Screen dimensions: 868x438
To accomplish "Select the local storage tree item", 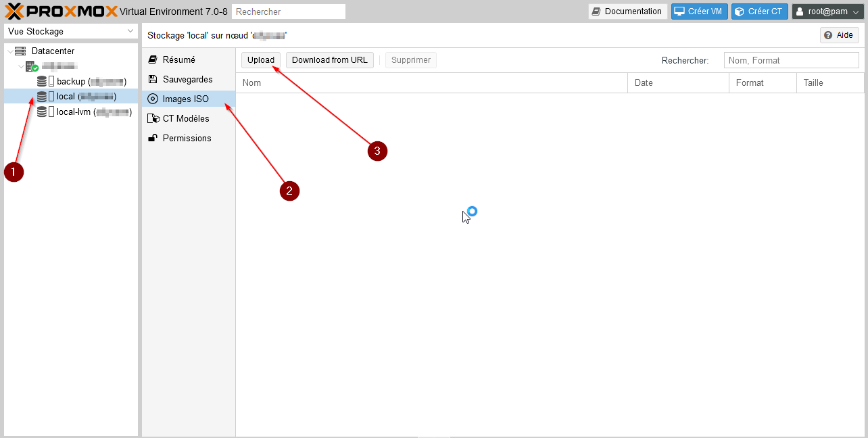I will point(66,97).
